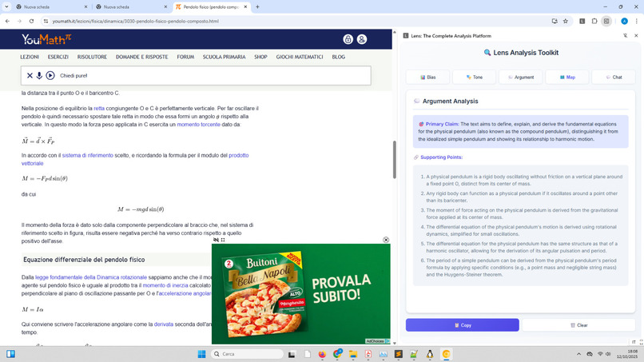Click the Buitoni Bella Napoli pizza ad
Viewport: 644px width, 362px height.
click(301, 294)
